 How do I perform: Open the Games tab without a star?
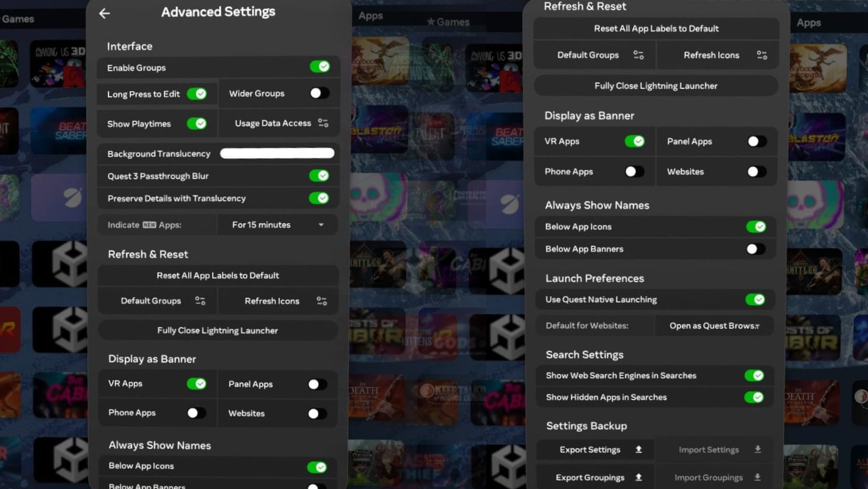(18, 19)
